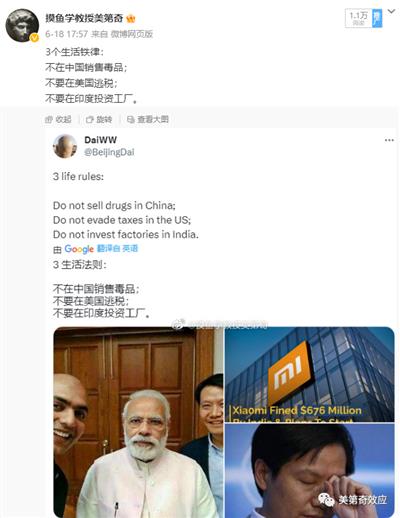View the full image via 查看大图
The image size is (400, 518).
tap(148, 119)
